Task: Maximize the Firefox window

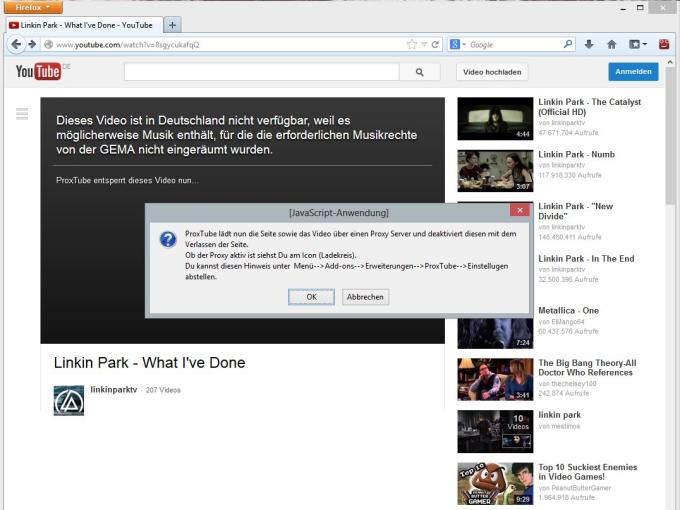Action: coord(640,8)
